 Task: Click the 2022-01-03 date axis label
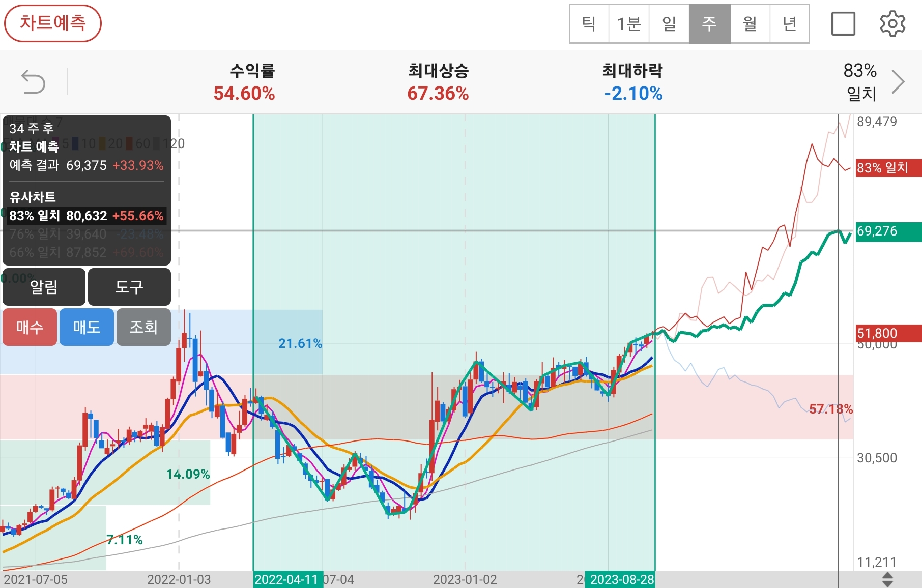pyautogui.click(x=179, y=579)
